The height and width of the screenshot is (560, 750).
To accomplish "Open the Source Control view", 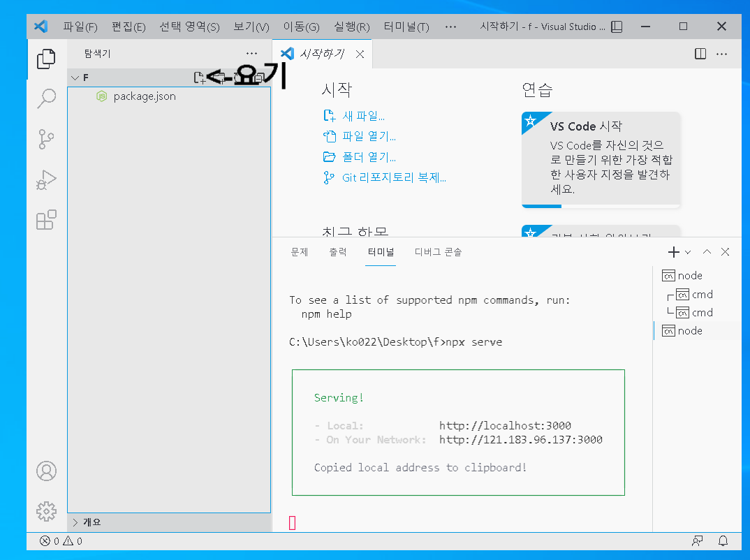I will click(x=46, y=139).
